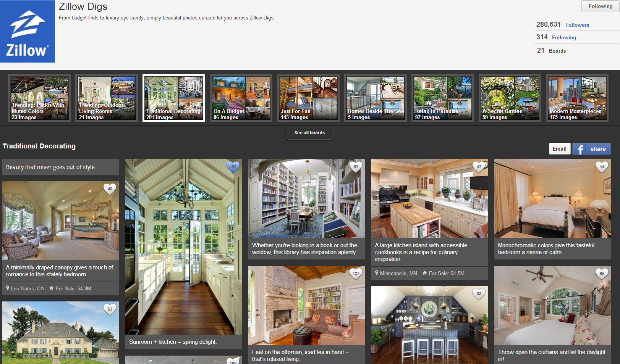Open the A Secret Garden board
The image size is (620, 364).
(x=510, y=98)
